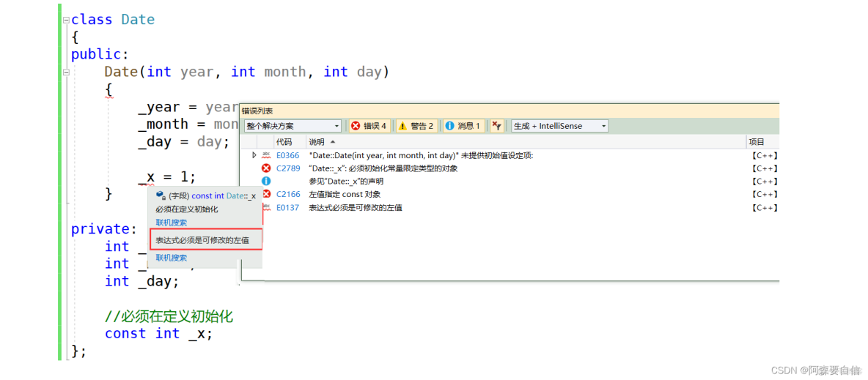This screenshot has width=868, height=380.
Task: Click code line const int _x;
Action: [158, 334]
